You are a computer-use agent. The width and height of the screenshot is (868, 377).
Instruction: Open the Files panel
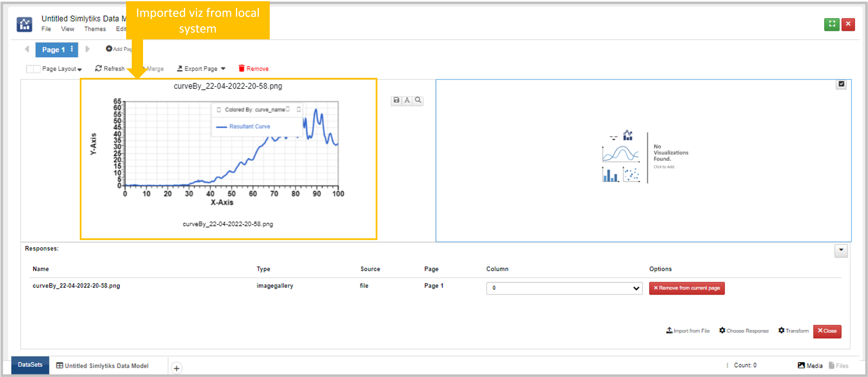(x=839, y=366)
